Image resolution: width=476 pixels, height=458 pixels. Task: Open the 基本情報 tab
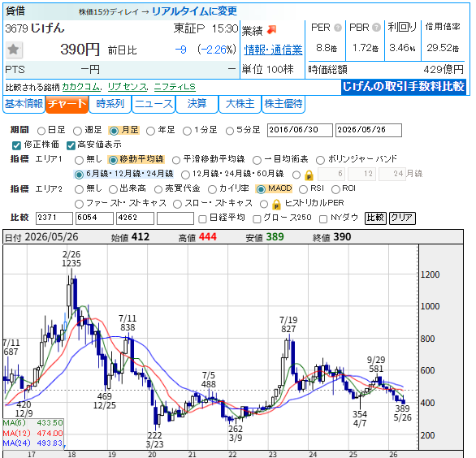click(x=24, y=104)
